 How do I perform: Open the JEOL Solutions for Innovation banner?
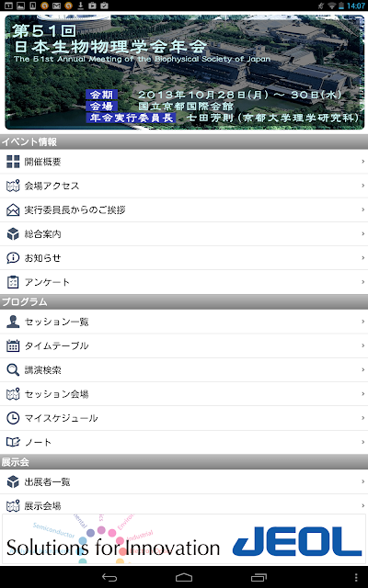click(184, 539)
